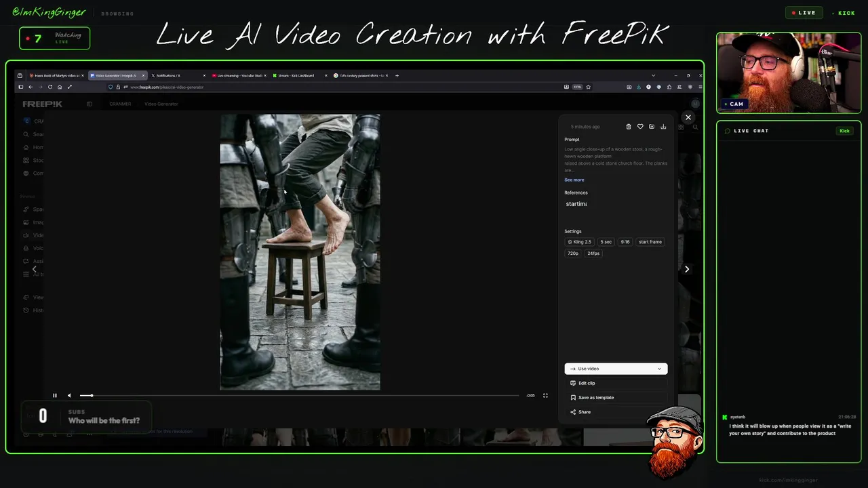868x488 pixels.
Task: Add clip to a folder
Action: pyautogui.click(x=652, y=127)
